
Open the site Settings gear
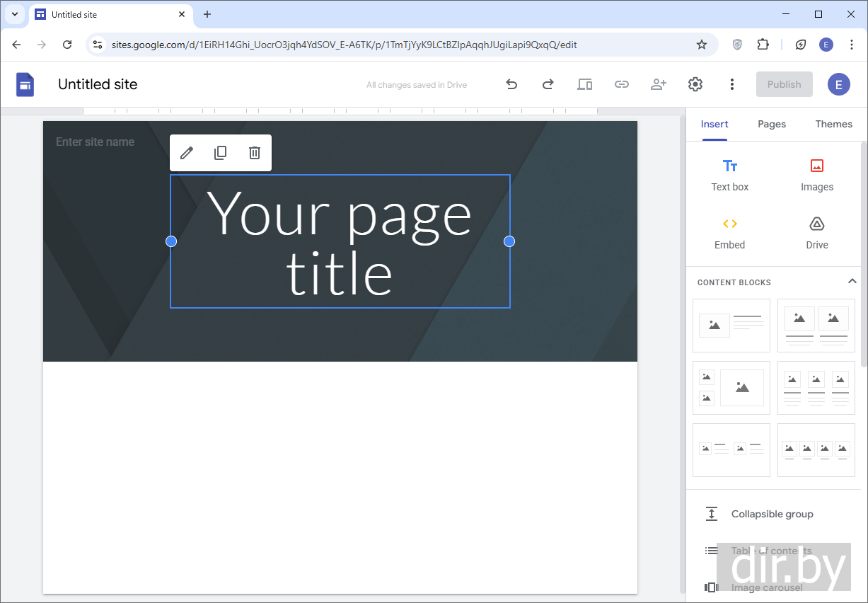coord(695,84)
